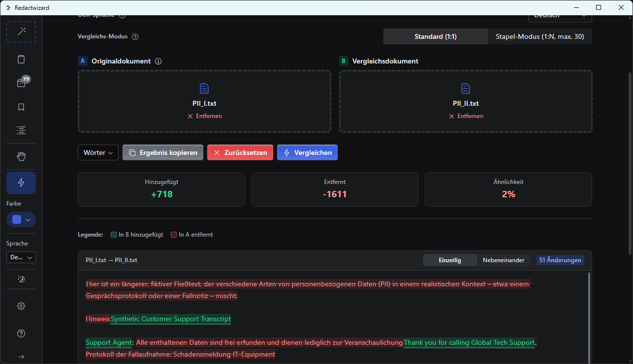Start comparison with the Vergleichen button

point(307,152)
